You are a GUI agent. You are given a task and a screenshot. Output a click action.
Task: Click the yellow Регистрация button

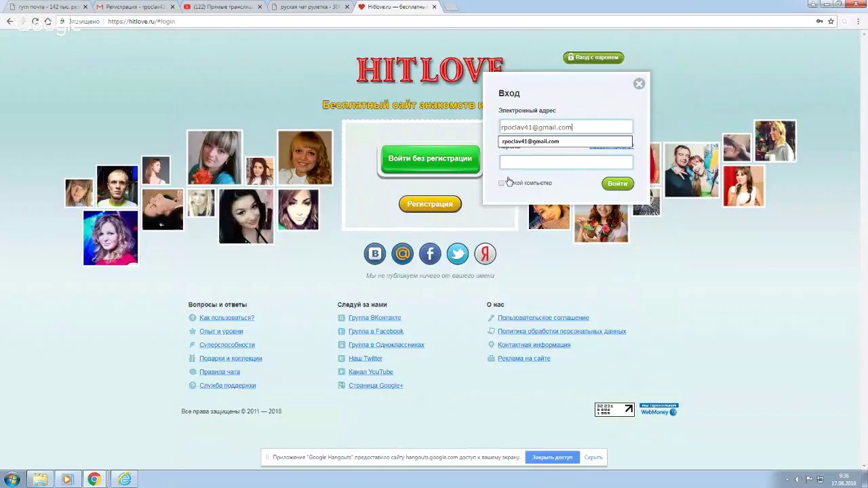point(430,204)
